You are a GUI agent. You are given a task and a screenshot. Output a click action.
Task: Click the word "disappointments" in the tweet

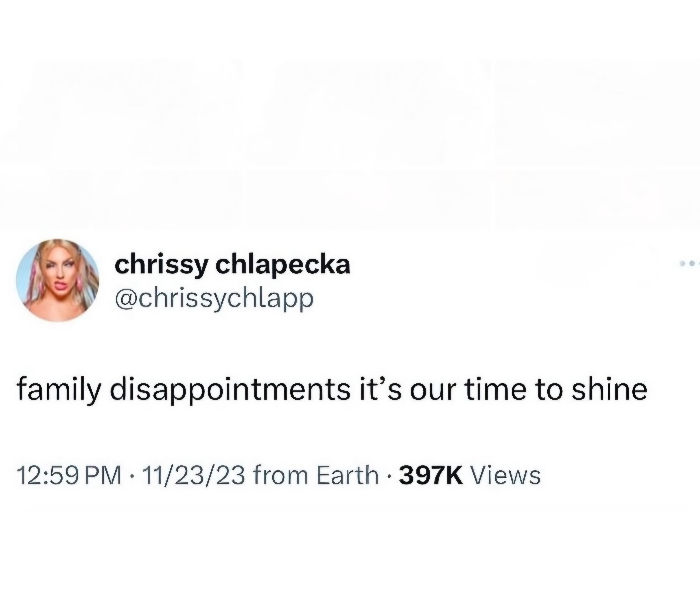coord(230,390)
